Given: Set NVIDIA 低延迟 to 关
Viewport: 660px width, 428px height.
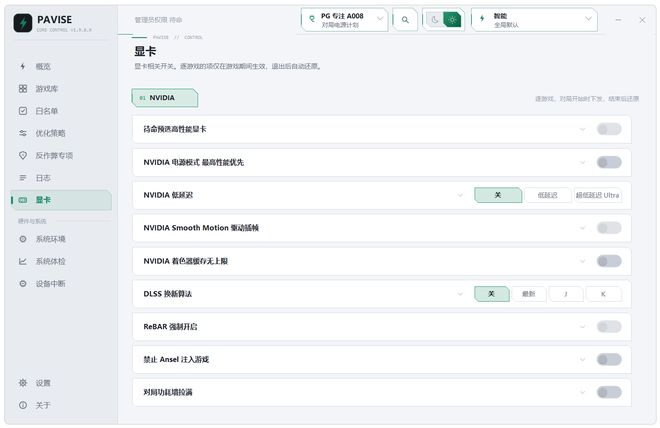Looking at the screenshot, I should coord(498,195).
